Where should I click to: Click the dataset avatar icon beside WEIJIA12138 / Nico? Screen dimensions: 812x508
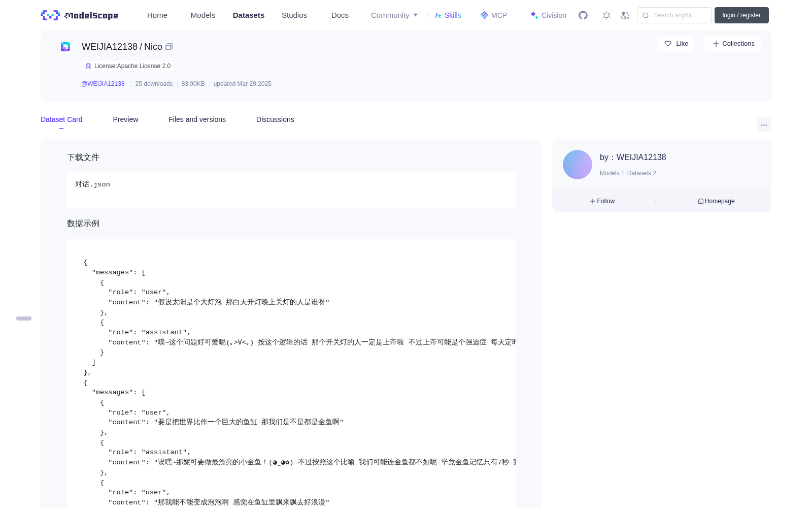65,47
